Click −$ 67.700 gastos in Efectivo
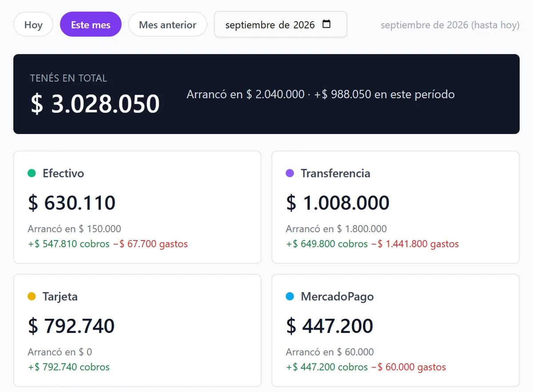 coord(150,244)
